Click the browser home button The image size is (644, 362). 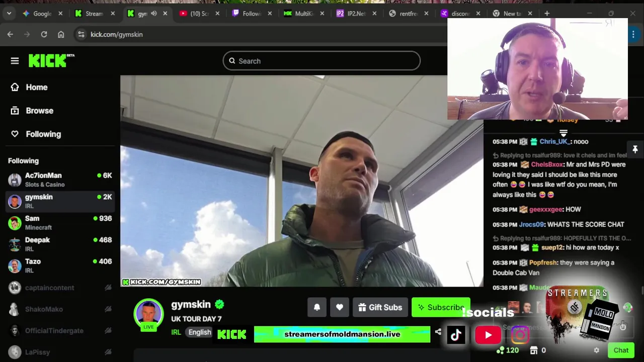tap(61, 34)
